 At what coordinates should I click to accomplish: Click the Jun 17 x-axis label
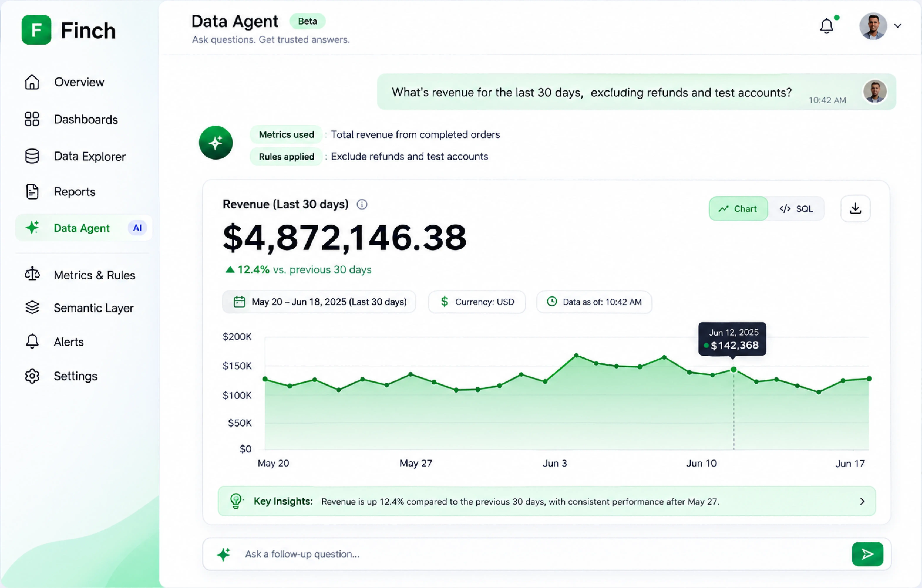[x=850, y=464]
